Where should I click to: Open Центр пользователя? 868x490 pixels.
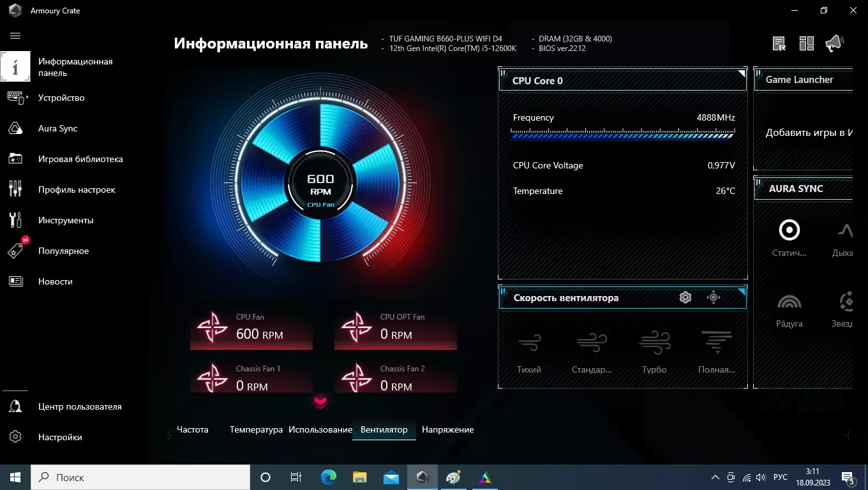80,406
